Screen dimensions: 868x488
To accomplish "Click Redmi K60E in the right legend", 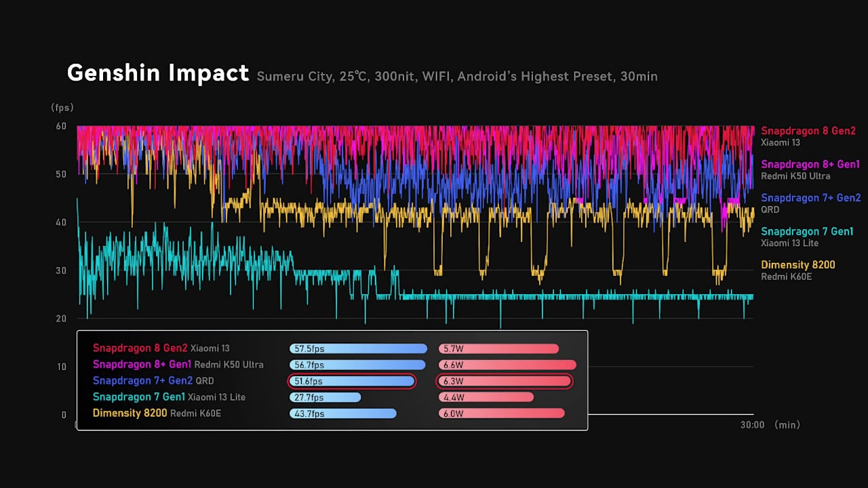I will [x=786, y=277].
